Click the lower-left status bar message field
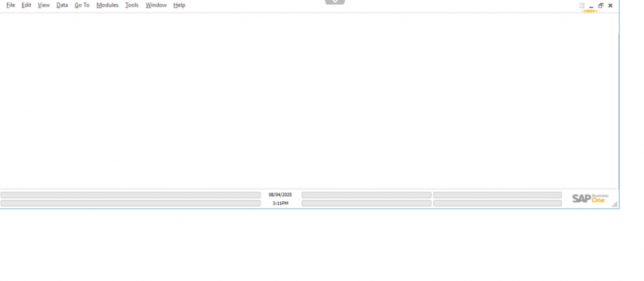The width and height of the screenshot is (644, 281). coord(131,203)
